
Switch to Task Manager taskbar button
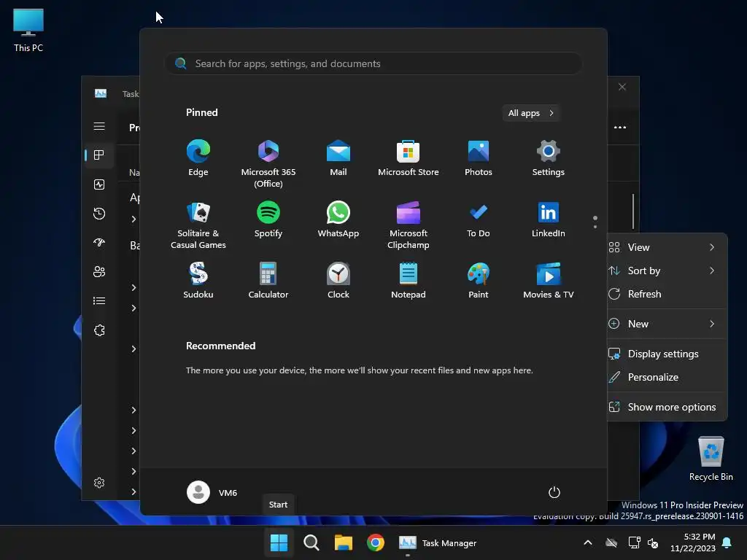coord(438,542)
